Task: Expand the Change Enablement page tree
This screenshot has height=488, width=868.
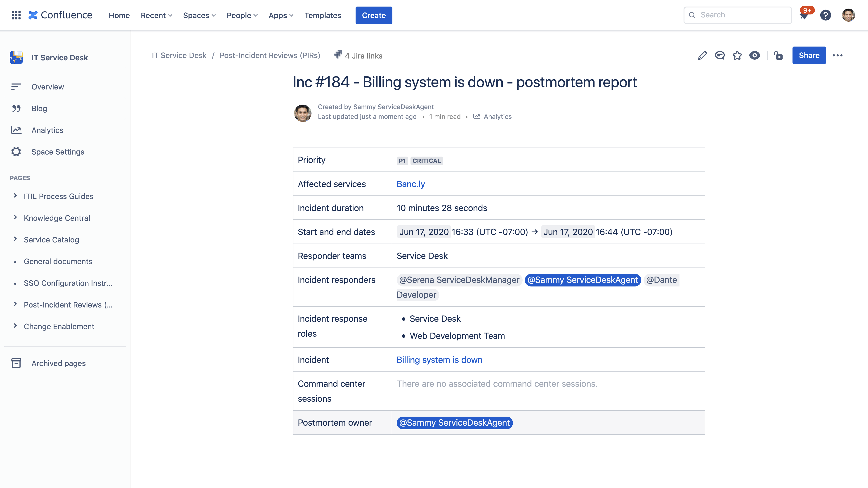Action: (x=15, y=326)
